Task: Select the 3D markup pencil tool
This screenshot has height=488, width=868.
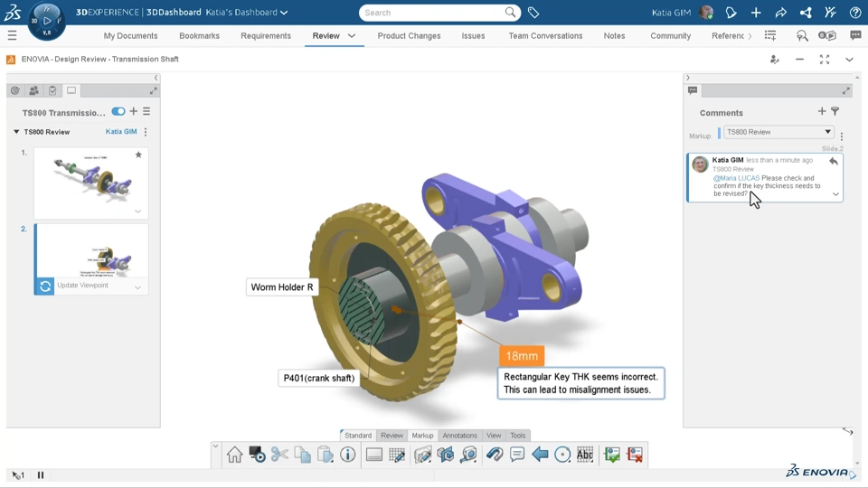Action: (423, 455)
